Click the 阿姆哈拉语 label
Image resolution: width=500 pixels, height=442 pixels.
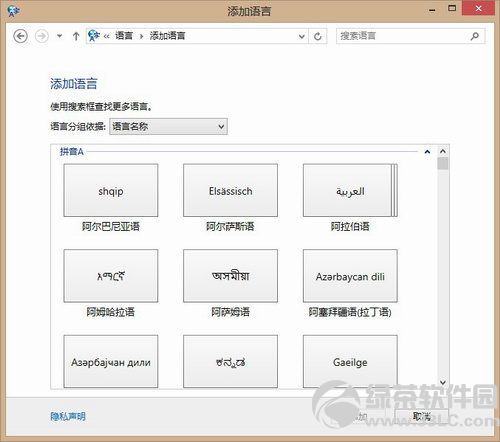(x=111, y=312)
